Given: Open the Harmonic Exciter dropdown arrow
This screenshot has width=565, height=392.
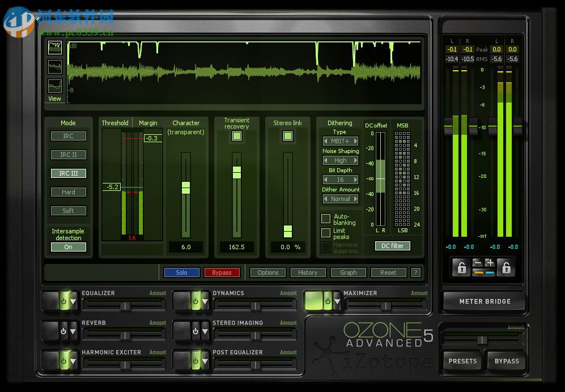Looking at the screenshot, I should tap(73, 361).
